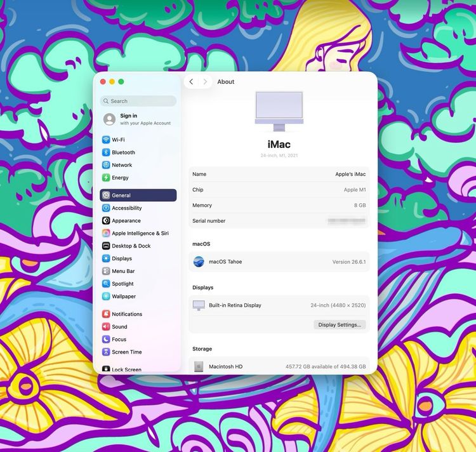Go forward with the right chevron

coord(205,82)
